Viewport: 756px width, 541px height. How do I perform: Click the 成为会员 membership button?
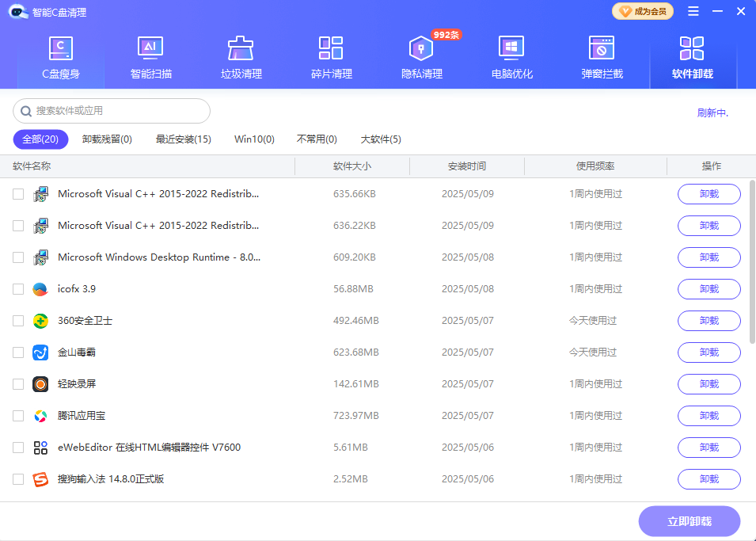click(x=644, y=11)
